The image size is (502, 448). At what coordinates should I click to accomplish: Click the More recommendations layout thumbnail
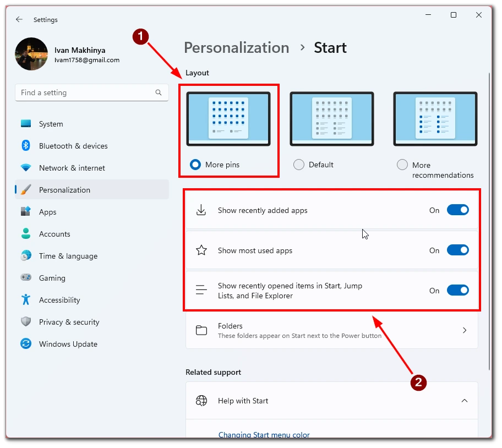tap(435, 119)
